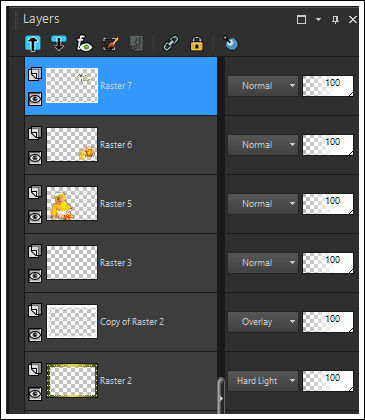Click the Raster 6 layer type icon
This screenshot has height=420, width=365.
(35, 133)
